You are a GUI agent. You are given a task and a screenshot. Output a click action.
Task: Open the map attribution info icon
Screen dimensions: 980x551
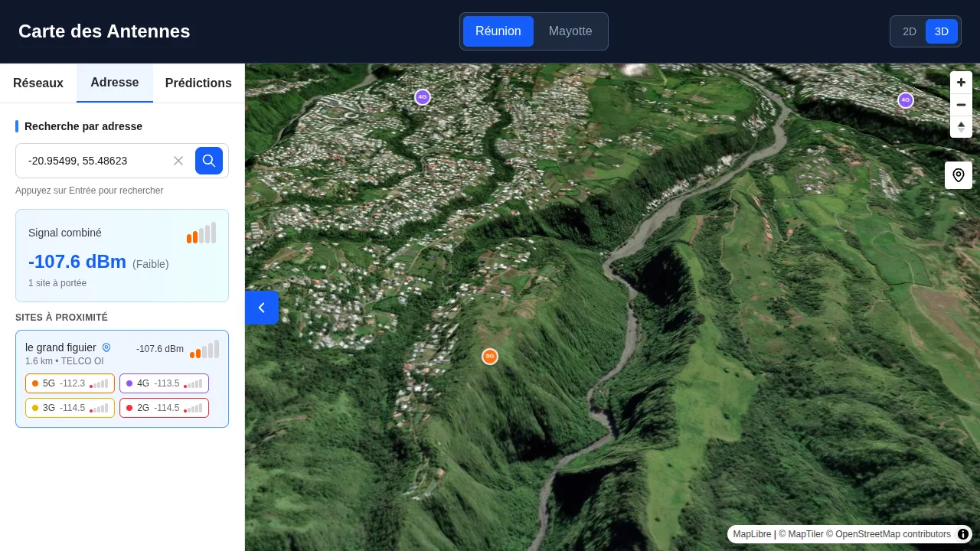coord(963,534)
